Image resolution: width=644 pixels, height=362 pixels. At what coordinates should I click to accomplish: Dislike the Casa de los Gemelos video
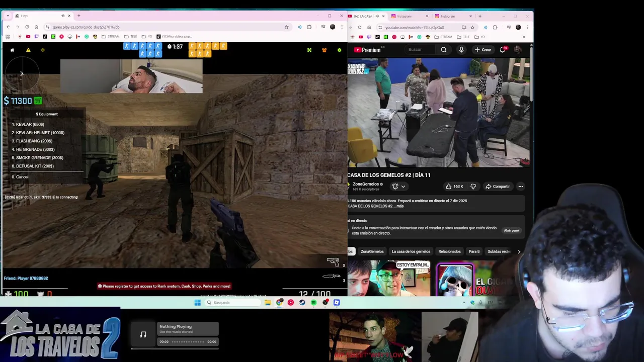[x=473, y=187]
